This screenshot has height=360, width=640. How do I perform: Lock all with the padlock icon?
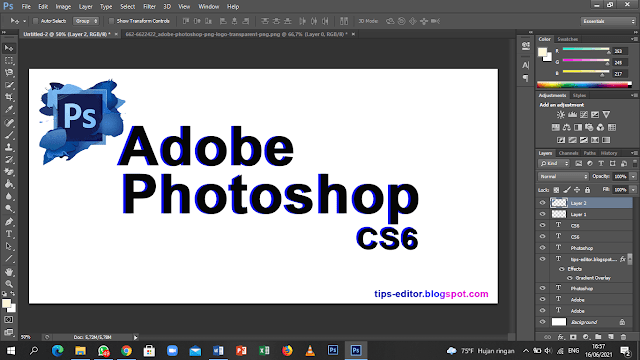pos(587,190)
